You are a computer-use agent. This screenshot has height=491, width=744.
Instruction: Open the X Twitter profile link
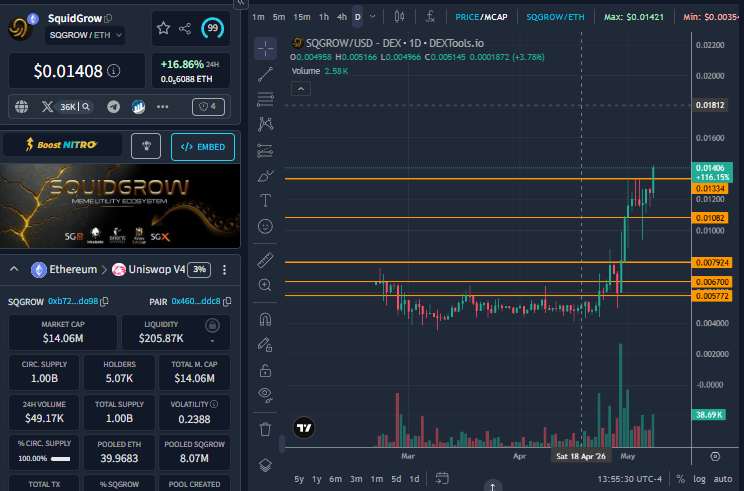[47, 107]
